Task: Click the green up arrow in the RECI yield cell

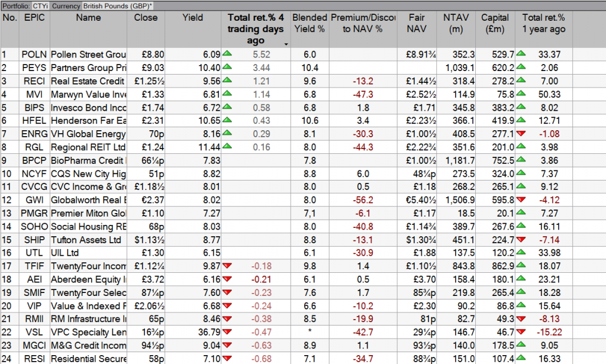Action: coord(227,80)
